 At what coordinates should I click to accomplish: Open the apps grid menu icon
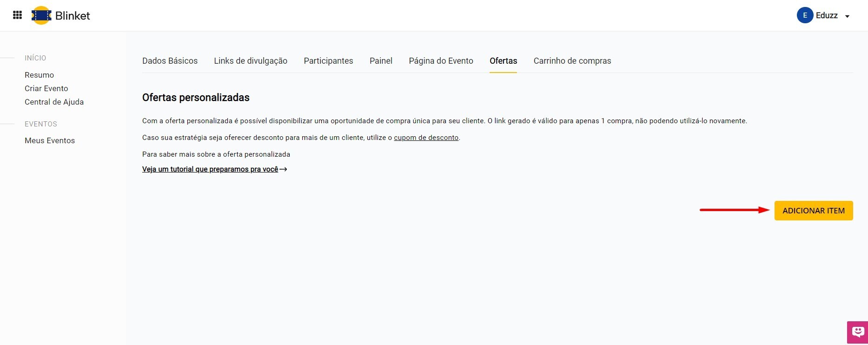point(17,15)
